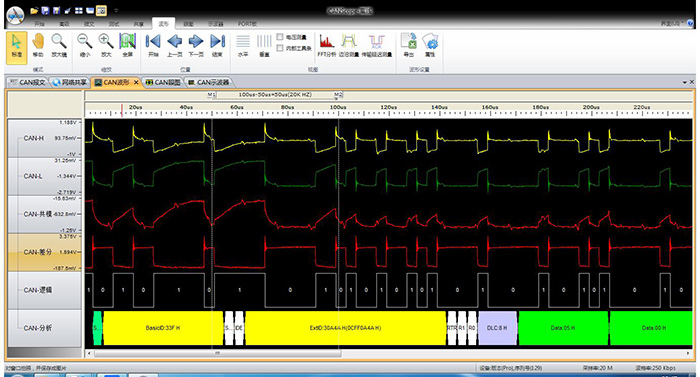
Task: Jump to waveform start position
Action: (153, 46)
